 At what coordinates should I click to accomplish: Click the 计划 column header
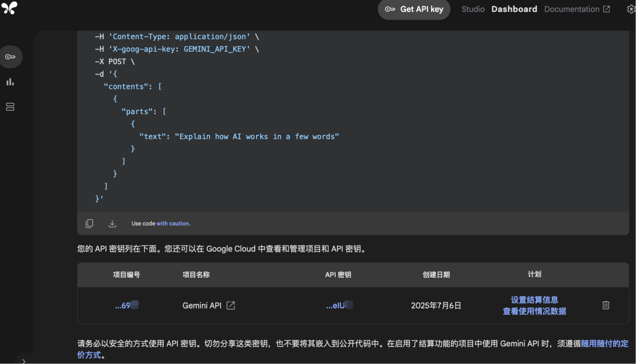[534, 274]
